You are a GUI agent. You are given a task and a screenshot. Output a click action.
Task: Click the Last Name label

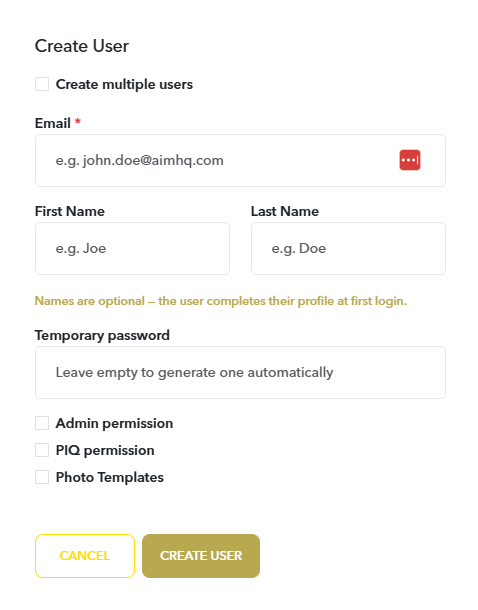point(285,211)
